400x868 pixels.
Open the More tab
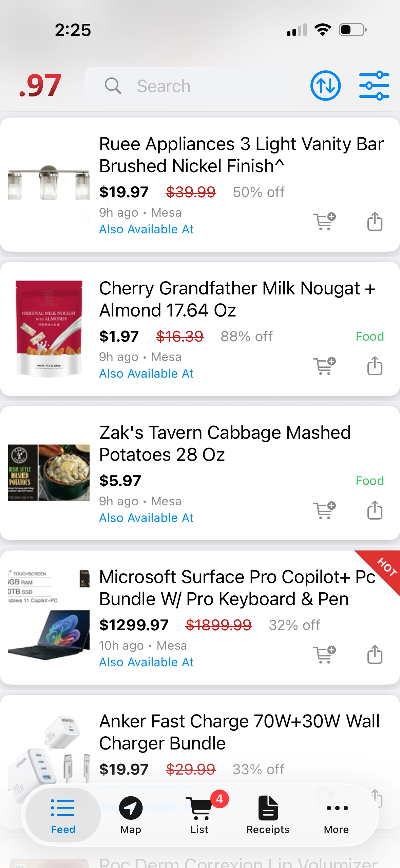(x=336, y=815)
